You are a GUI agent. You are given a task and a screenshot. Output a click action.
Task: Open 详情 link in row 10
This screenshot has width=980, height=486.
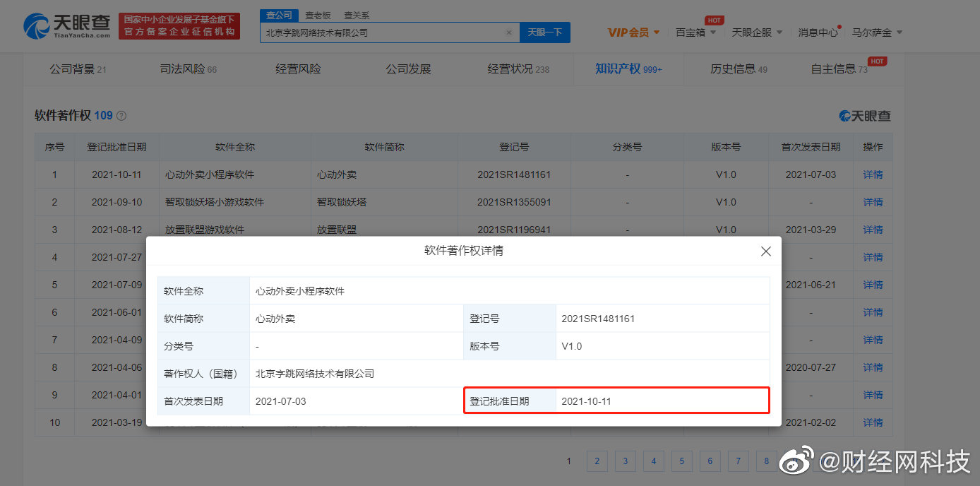click(873, 422)
